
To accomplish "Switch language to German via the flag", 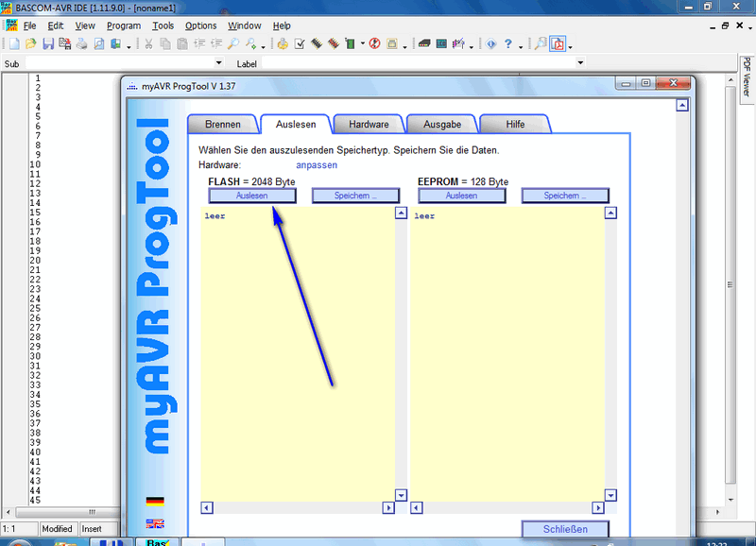I will (155, 502).
